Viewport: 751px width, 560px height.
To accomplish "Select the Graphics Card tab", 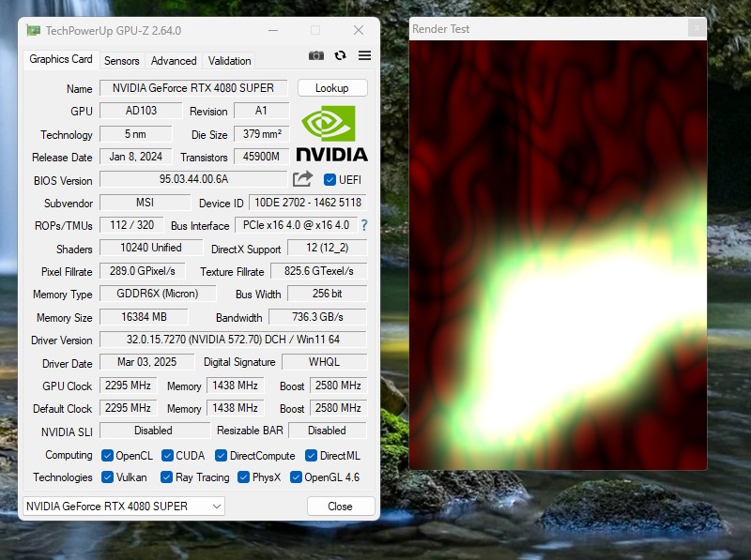I will coord(61,59).
